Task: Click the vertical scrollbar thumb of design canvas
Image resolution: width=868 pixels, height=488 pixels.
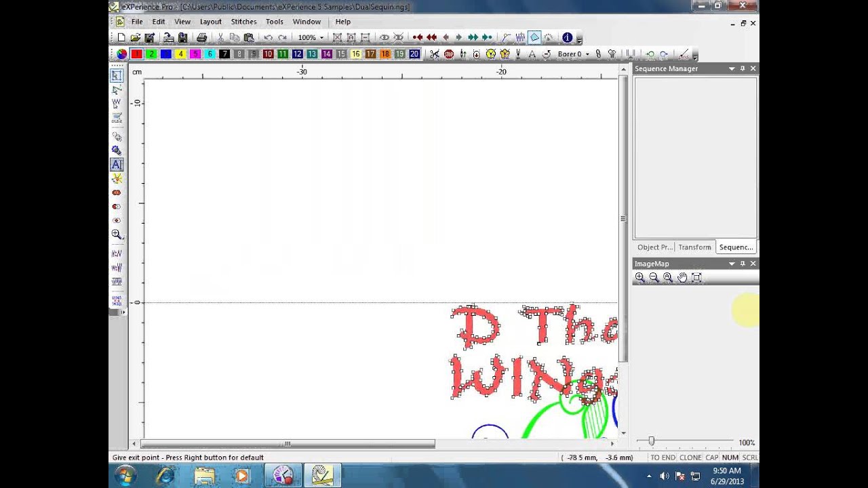Action: click(623, 220)
